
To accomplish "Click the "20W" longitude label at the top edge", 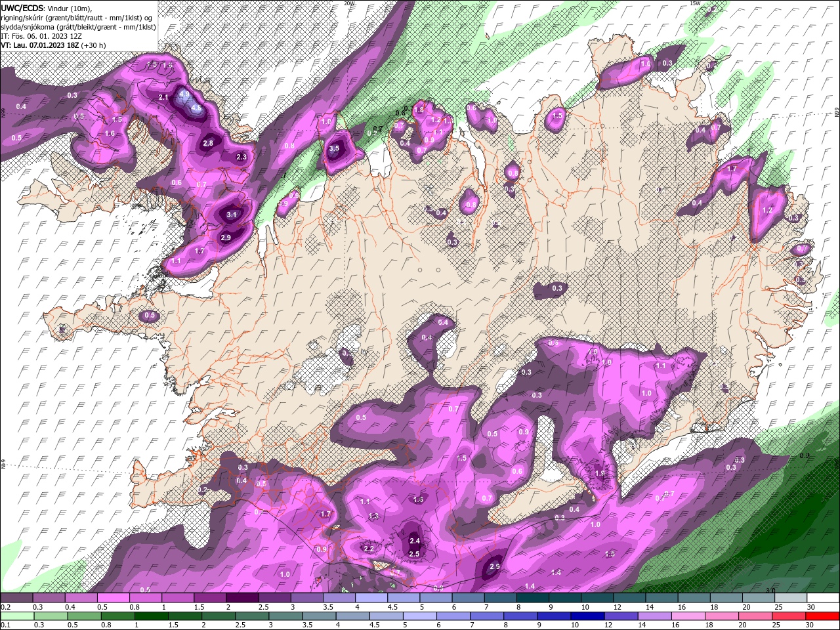I will tap(350, 3).
